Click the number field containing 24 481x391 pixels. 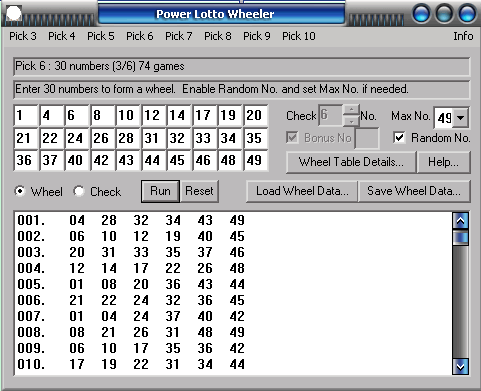pyautogui.click(x=77, y=138)
